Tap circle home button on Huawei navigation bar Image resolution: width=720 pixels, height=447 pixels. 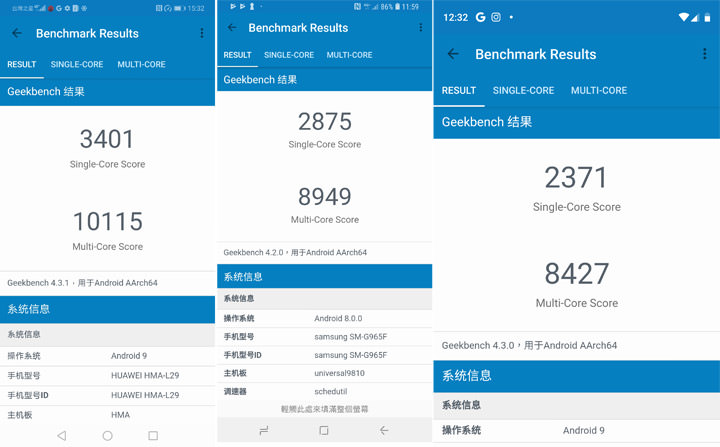click(107, 435)
